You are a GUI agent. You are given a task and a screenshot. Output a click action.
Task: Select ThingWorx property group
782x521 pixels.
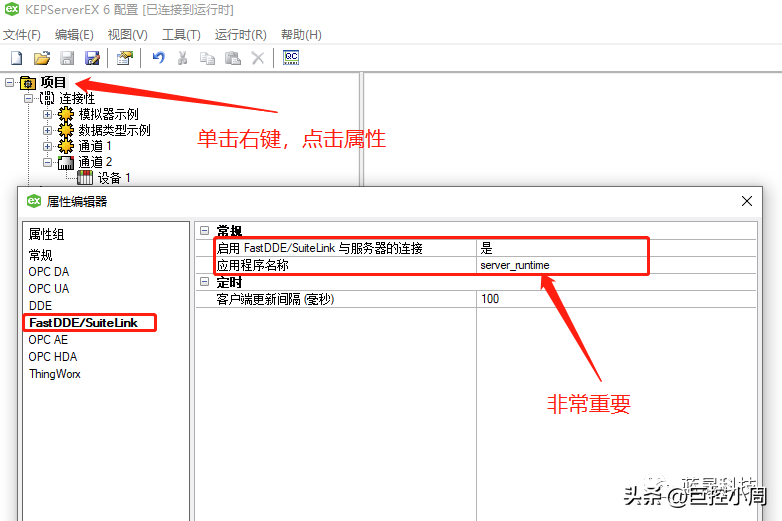click(x=55, y=373)
